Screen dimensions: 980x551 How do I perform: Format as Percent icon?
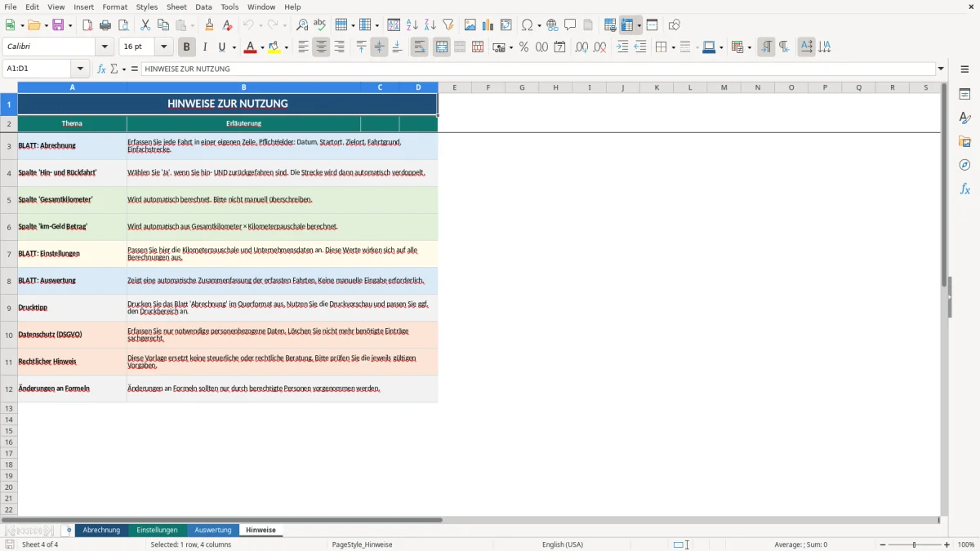pyautogui.click(x=523, y=47)
